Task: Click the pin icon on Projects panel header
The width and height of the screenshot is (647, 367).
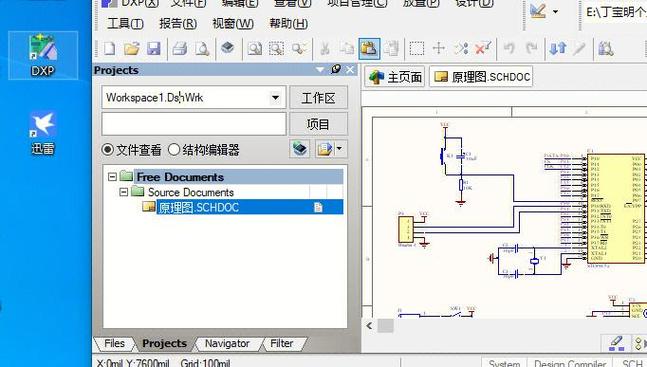Action: (336, 69)
